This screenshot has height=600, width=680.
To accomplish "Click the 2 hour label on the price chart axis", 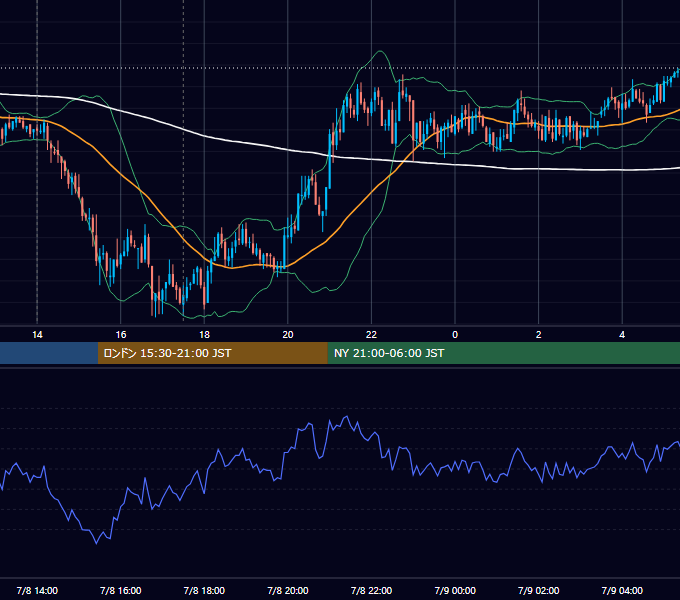I will [x=539, y=335].
